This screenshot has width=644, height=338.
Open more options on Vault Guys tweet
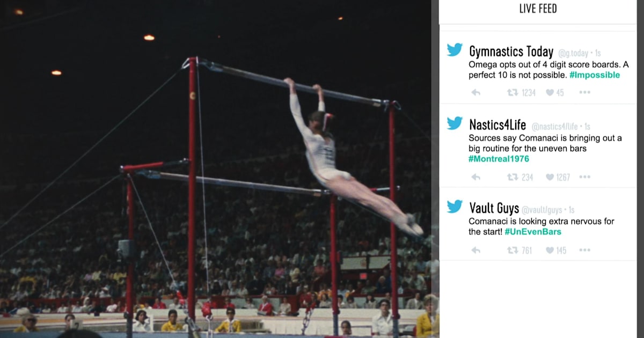pyautogui.click(x=584, y=250)
